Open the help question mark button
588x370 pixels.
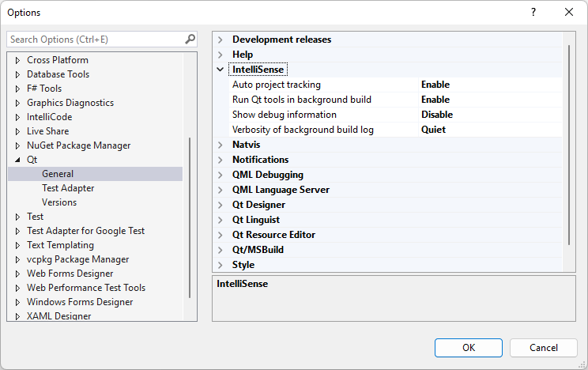(533, 12)
